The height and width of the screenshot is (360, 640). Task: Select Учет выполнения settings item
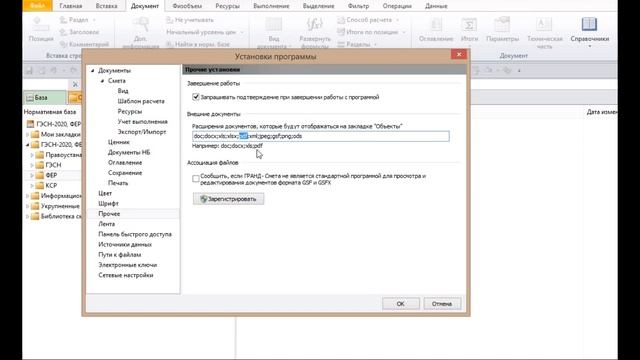tap(142, 121)
